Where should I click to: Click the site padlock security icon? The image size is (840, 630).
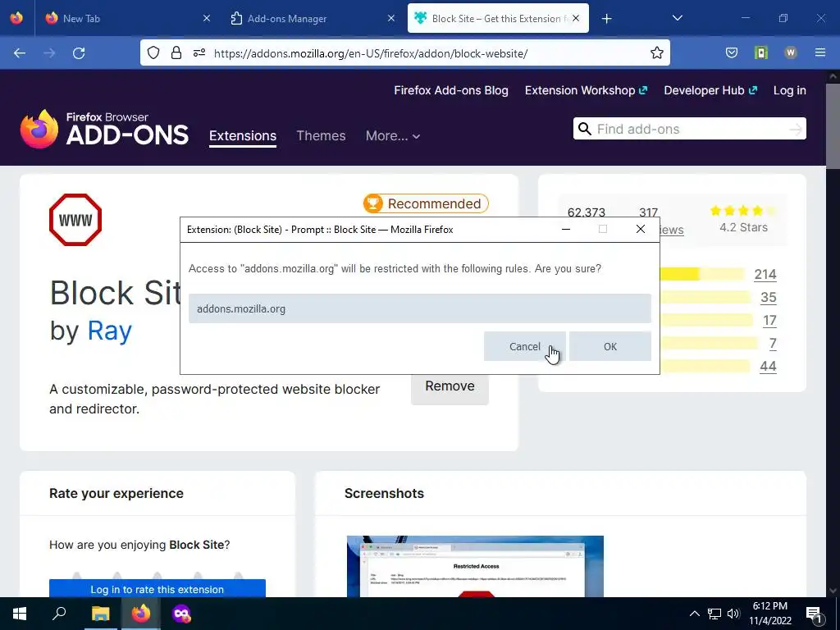click(x=176, y=52)
